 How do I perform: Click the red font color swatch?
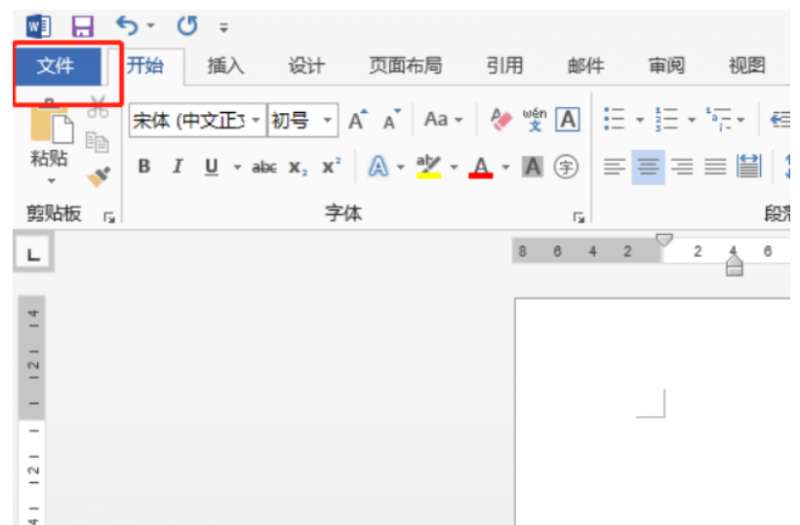[481, 167]
